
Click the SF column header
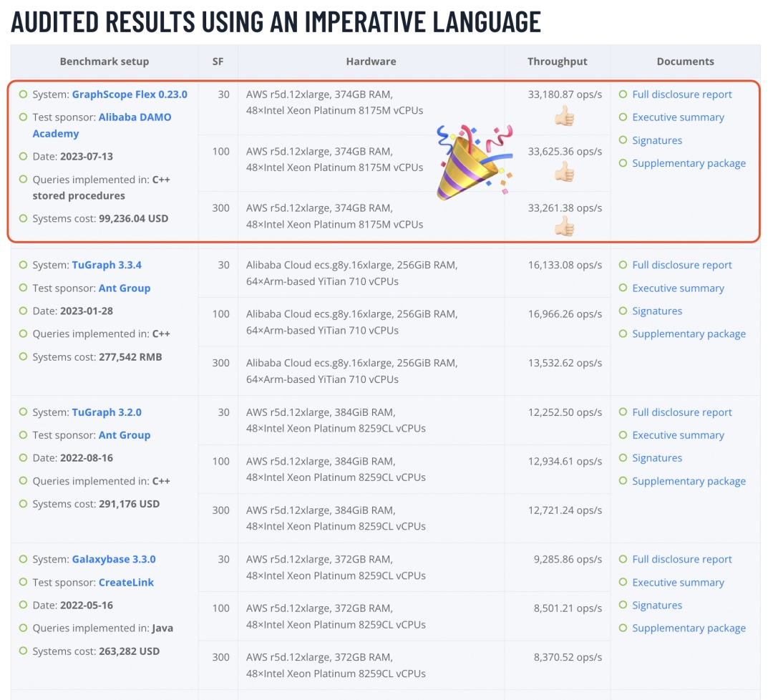[x=218, y=62]
